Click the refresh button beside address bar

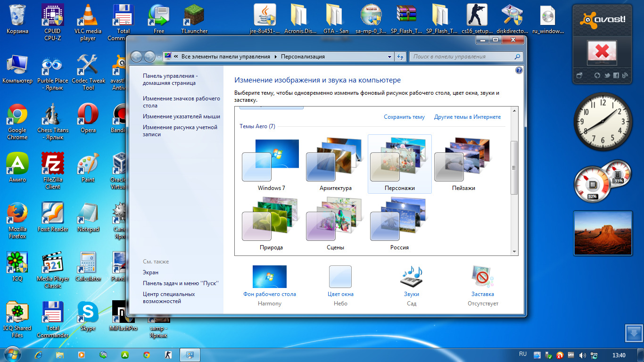tap(401, 57)
